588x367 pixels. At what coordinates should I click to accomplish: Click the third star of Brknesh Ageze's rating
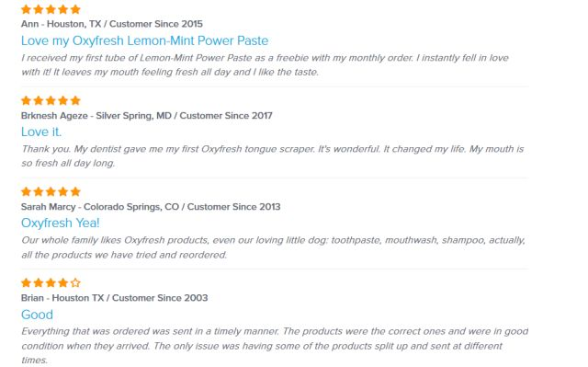(x=51, y=100)
